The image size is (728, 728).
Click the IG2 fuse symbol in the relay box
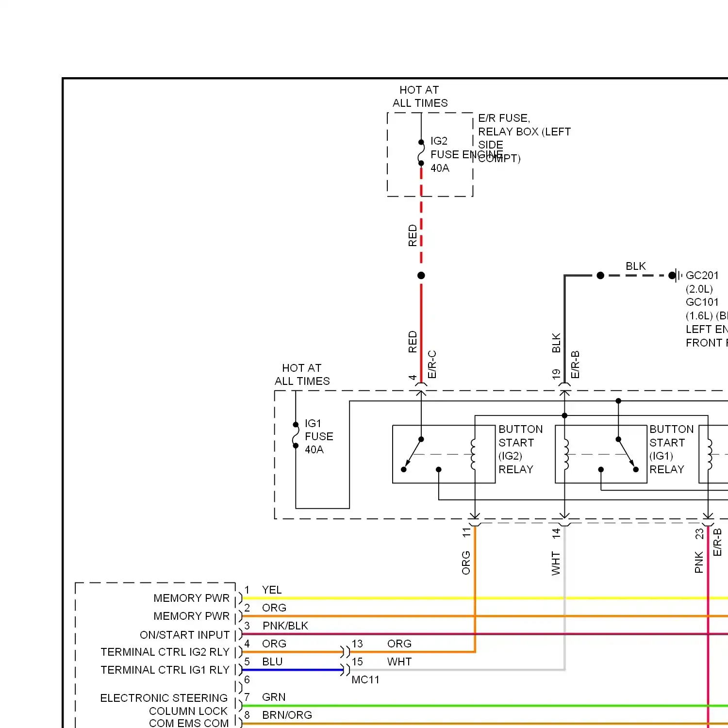click(x=421, y=153)
